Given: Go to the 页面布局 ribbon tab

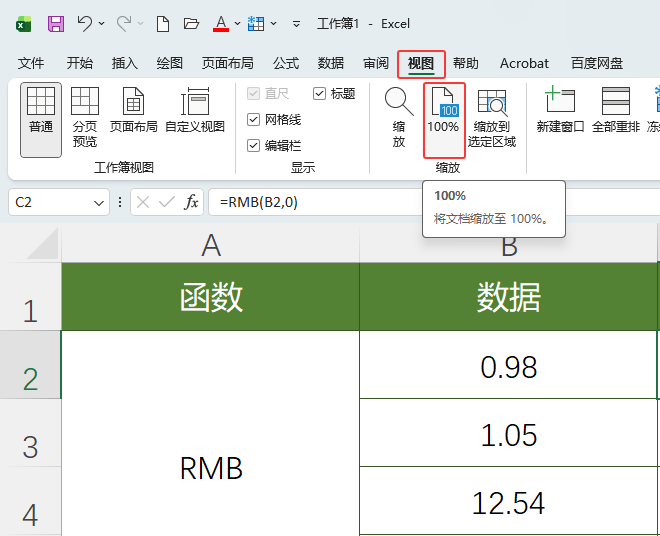Looking at the screenshot, I should tap(228, 63).
